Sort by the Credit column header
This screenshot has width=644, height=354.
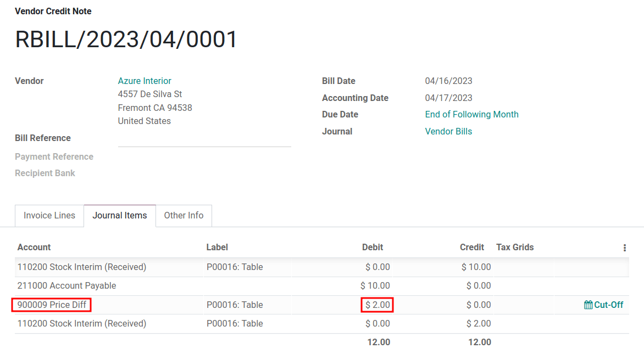[x=471, y=248]
